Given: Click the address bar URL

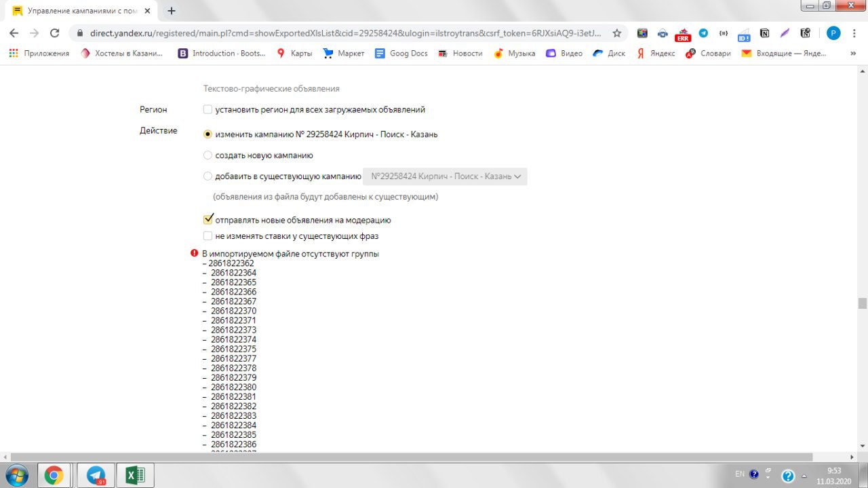Looking at the screenshot, I should (345, 33).
